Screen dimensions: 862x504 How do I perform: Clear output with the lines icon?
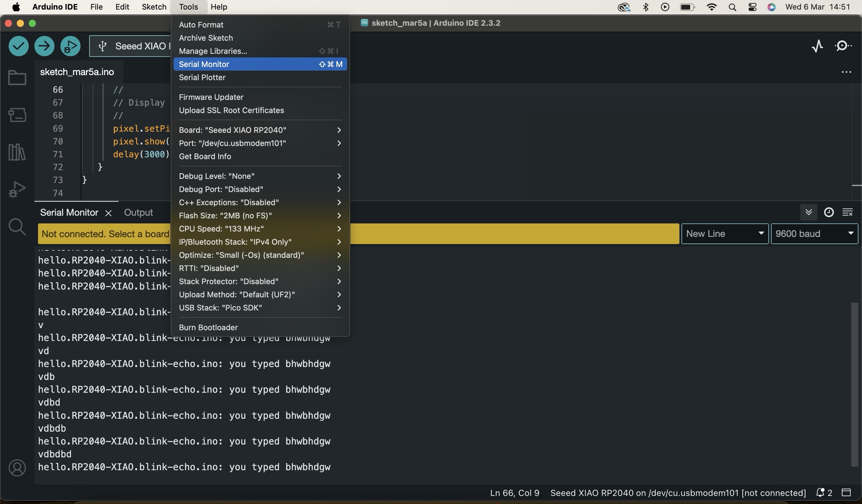pyautogui.click(x=847, y=212)
